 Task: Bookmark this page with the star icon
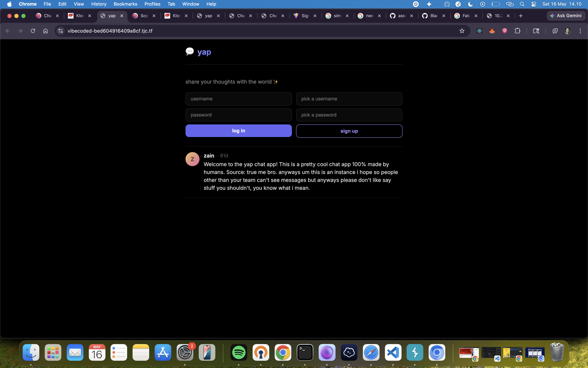pyautogui.click(x=462, y=31)
